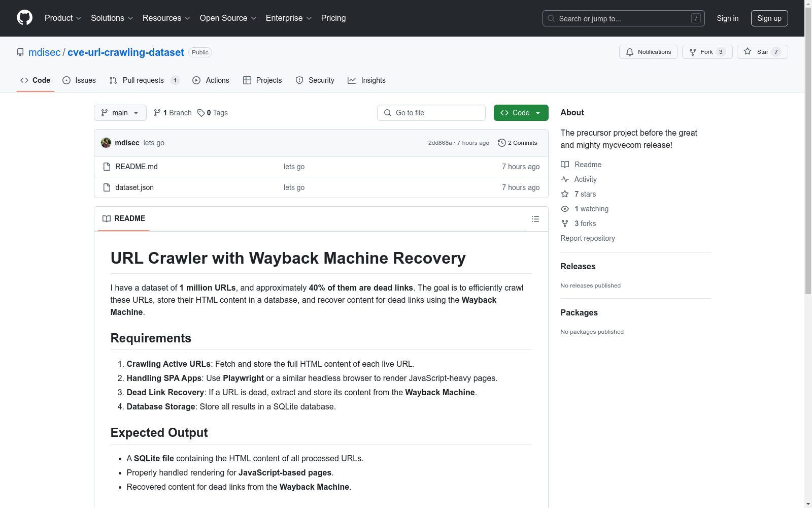Click the Pricing link
The height and width of the screenshot is (508, 812).
(x=333, y=18)
